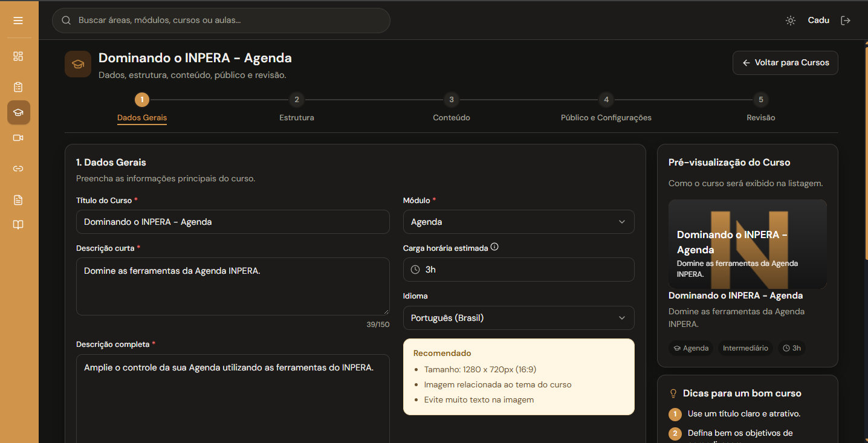This screenshot has width=868, height=443.
Task: Click 'Imagem relacionada ao tema do curso' text
Action: pyautogui.click(x=497, y=384)
